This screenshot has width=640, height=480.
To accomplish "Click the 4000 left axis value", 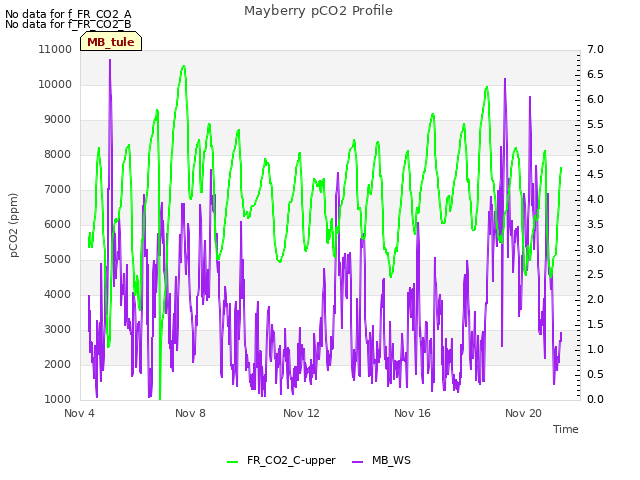I will click(x=58, y=294).
